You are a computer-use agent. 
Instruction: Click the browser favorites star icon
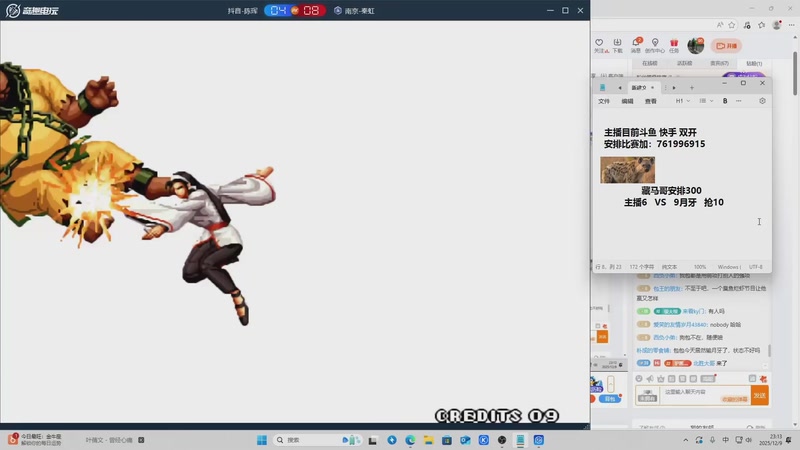[732, 25]
